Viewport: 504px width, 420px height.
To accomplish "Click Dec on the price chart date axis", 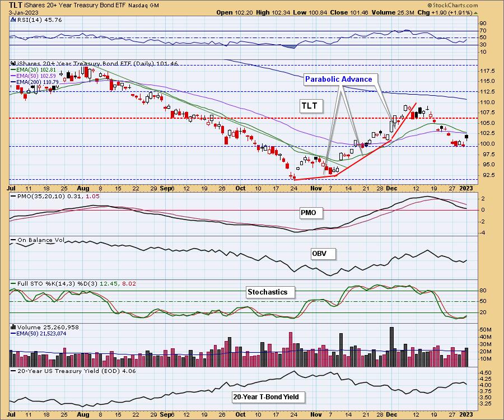I will [391, 188].
